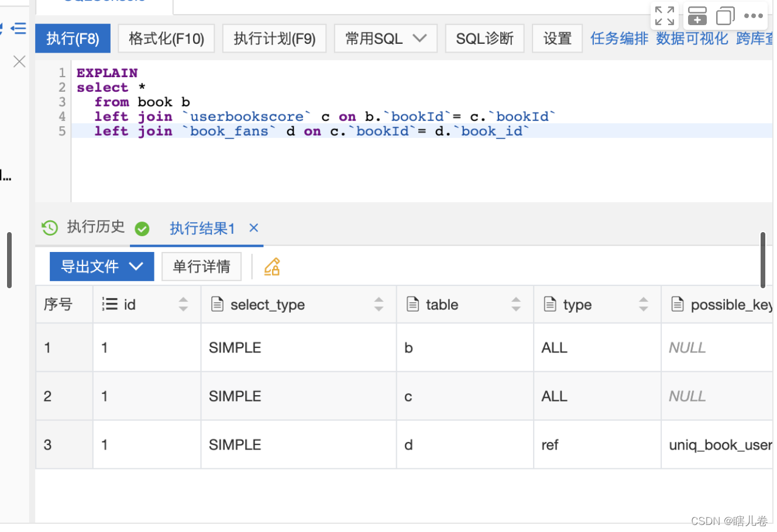Image resolution: width=777 pixels, height=532 pixels.
Task: Close the left panel with X icon
Action: [x=19, y=61]
